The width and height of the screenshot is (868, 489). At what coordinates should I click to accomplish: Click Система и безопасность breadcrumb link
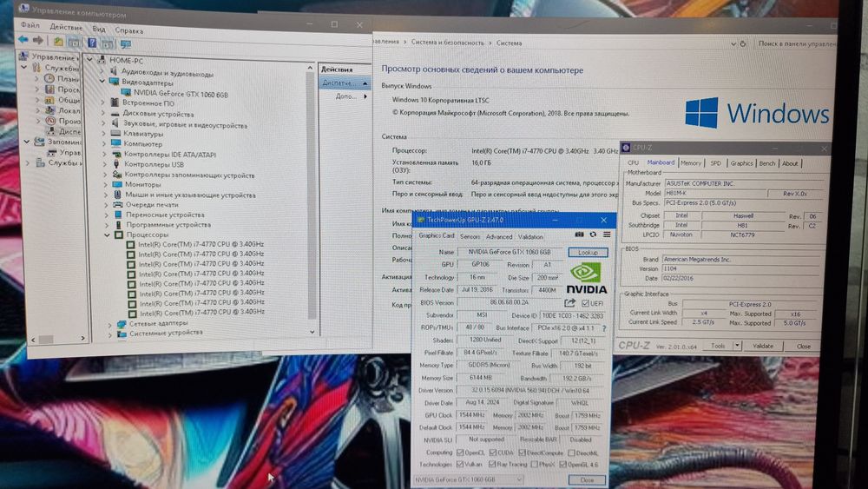click(447, 43)
